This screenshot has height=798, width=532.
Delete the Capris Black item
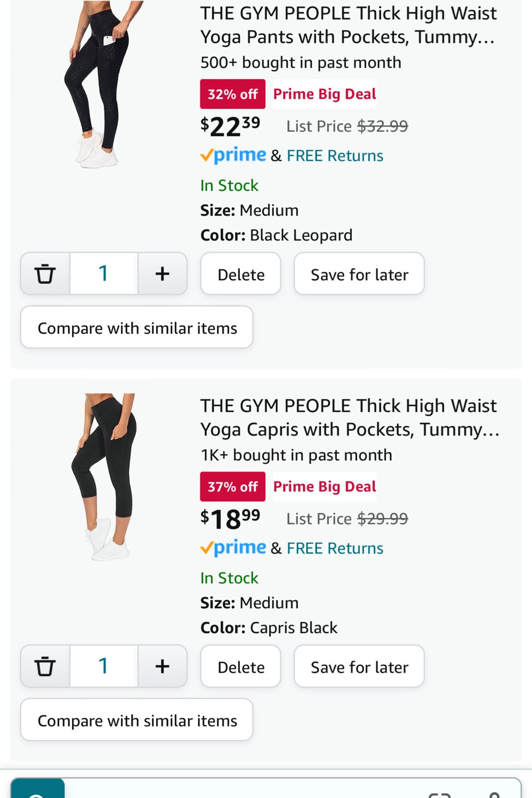[240, 666]
